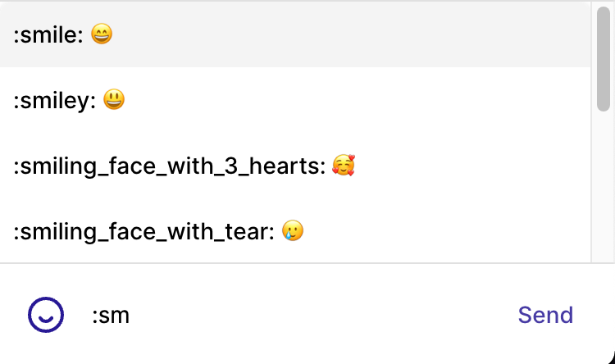The height and width of the screenshot is (364, 615).
Task: Click blank space in the 3_hearts suggestion row
Action: tap(471, 165)
